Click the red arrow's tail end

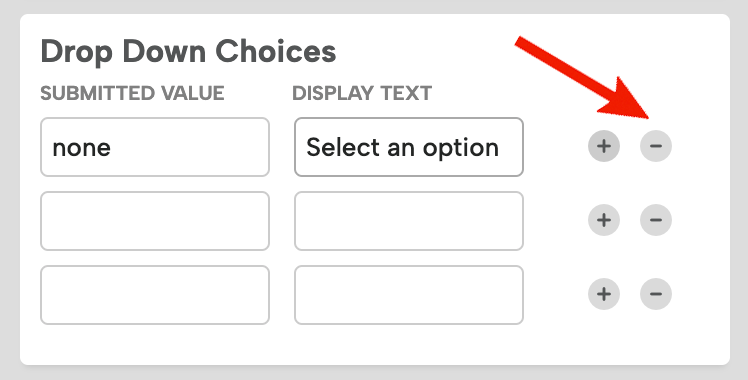[520, 41]
